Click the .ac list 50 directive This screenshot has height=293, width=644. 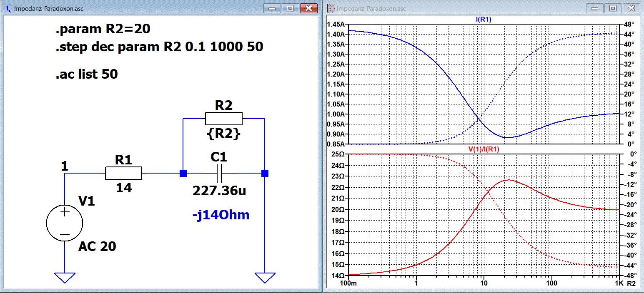pos(87,74)
